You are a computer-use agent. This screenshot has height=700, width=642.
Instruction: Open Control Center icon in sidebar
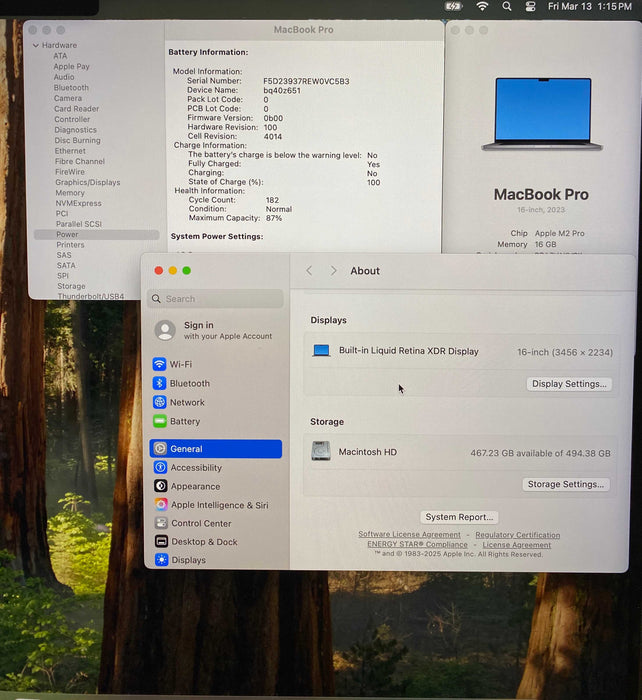coord(161,523)
